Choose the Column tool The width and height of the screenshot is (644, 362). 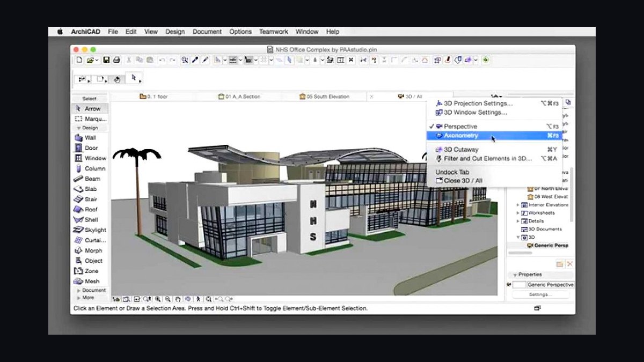pos(90,168)
